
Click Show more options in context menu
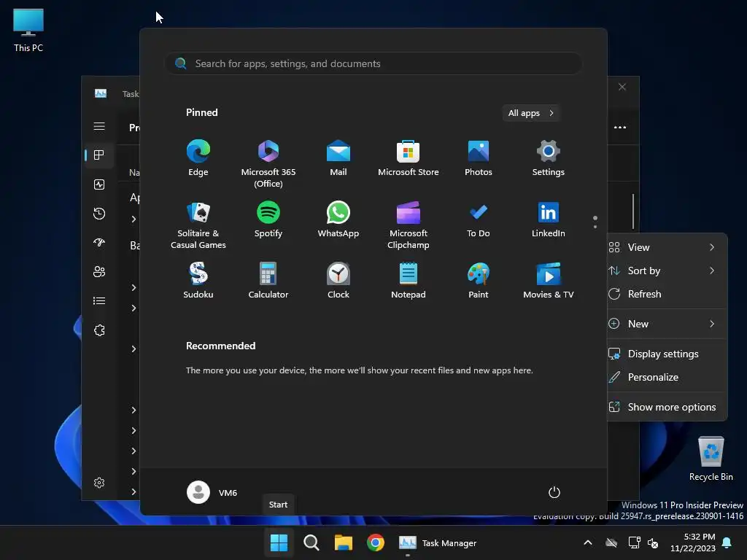coord(667,407)
